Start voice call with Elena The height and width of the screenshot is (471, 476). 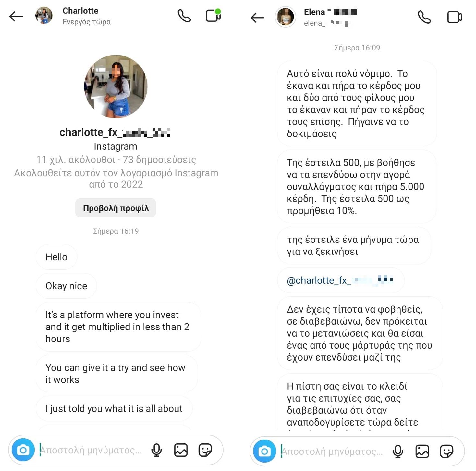coord(424,17)
